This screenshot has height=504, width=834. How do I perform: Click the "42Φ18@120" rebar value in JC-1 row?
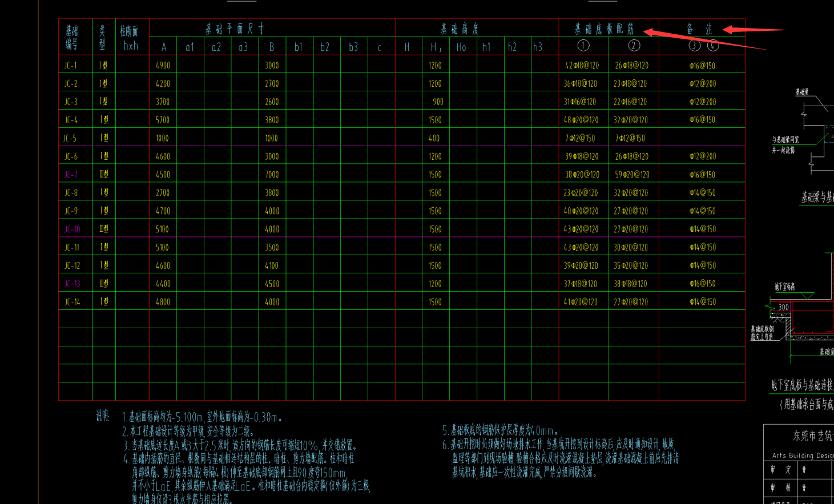(582, 66)
